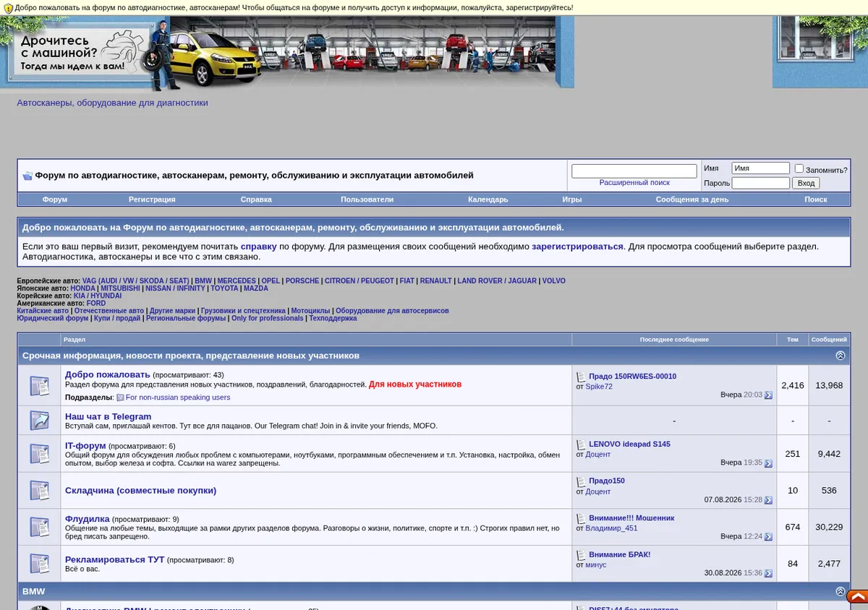Click the Вход login button
The height and width of the screenshot is (610, 868).
tap(806, 184)
